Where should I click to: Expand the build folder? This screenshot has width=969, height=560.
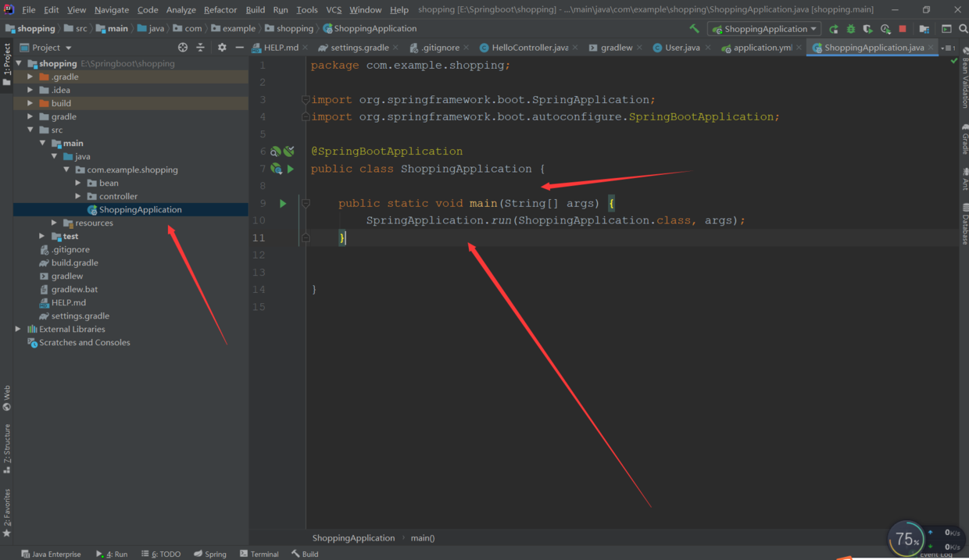[30, 103]
